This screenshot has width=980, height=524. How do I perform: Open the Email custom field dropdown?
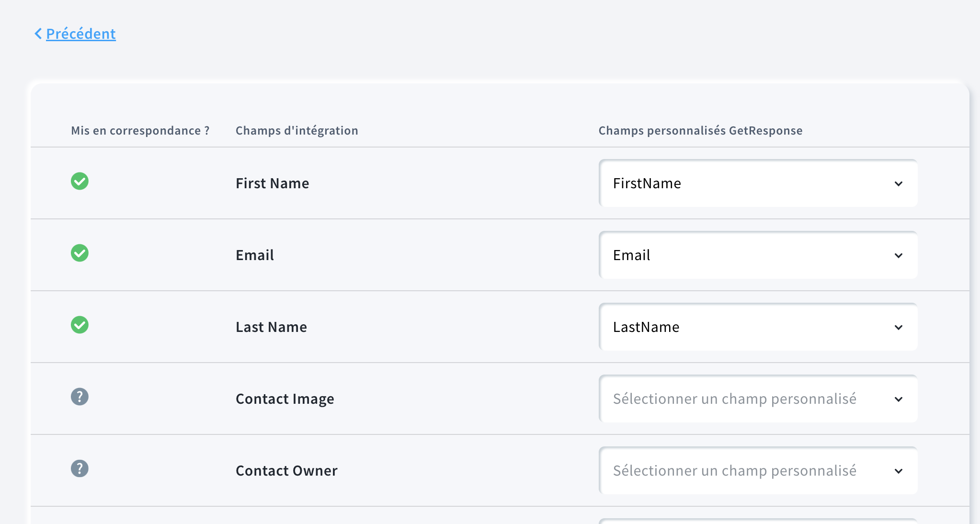tap(758, 255)
